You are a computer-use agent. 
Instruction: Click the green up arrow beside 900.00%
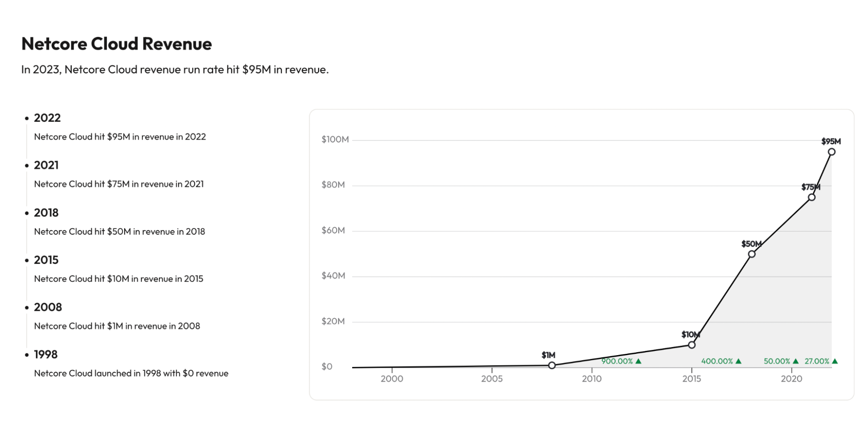click(x=638, y=361)
